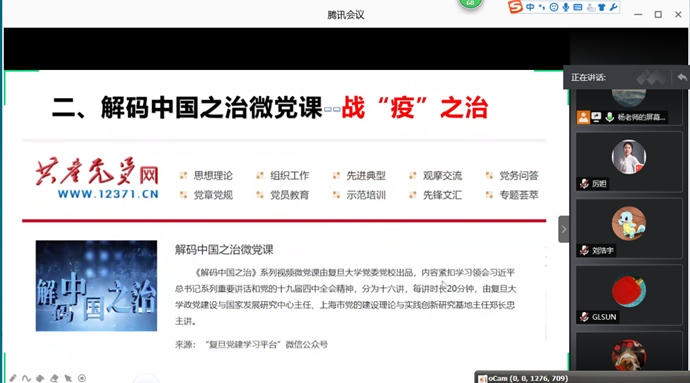690x383 pixels.
Task: Click the oCam recording region label
Action: 528,378
